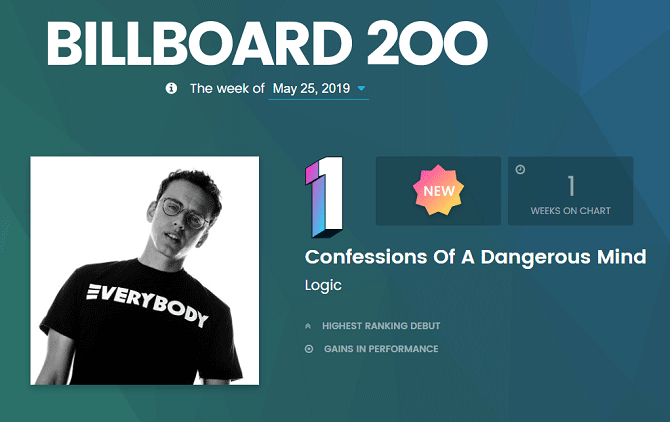The width and height of the screenshot is (670, 422).
Task: Click the Gains in Performance circle icon
Action: (309, 349)
